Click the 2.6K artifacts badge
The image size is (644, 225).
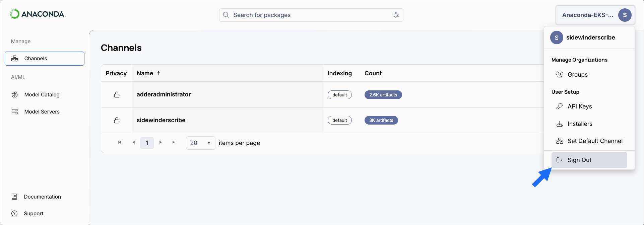(383, 95)
